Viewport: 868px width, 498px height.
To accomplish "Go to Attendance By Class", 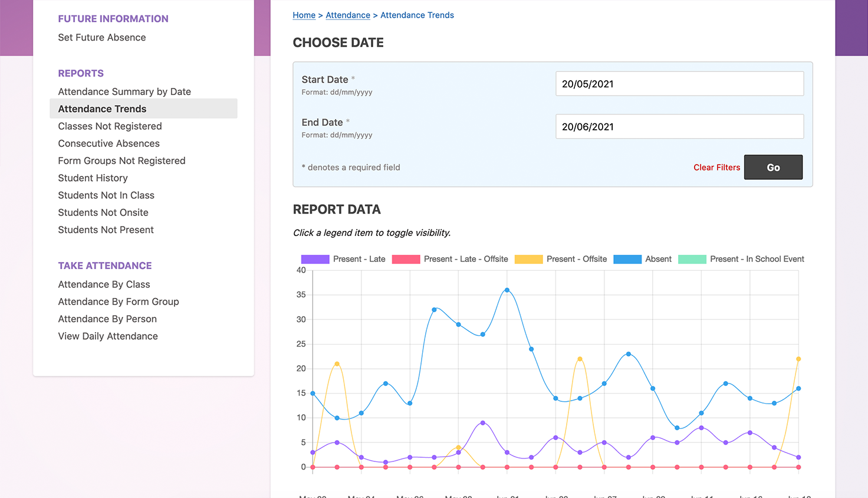I will click(x=104, y=284).
